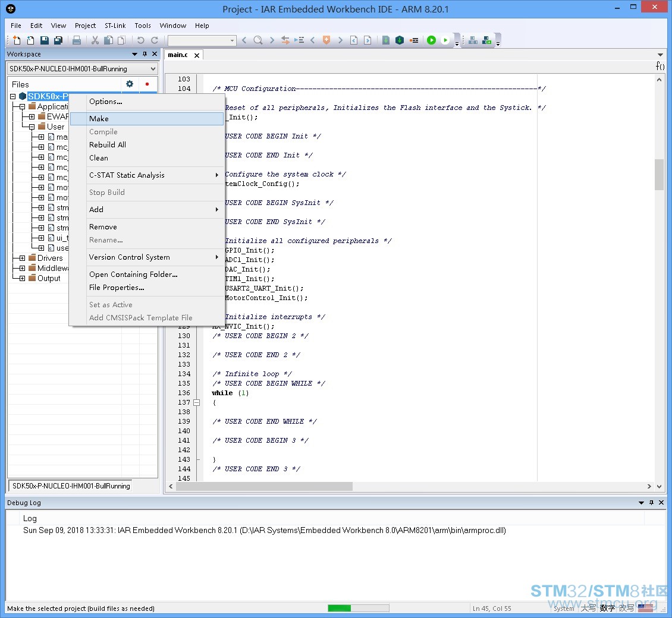
Task: Click the editor horizontal scrollbar thumb
Action: click(x=264, y=487)
